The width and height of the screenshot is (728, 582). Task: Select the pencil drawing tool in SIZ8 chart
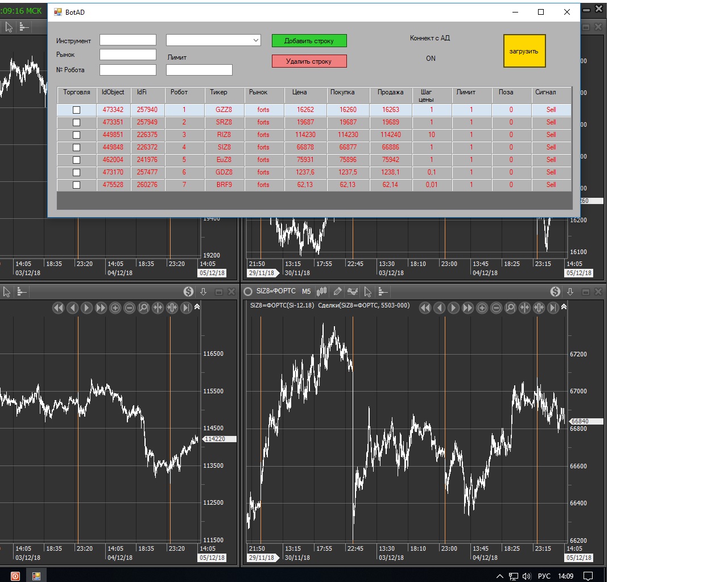coord(337,292)
